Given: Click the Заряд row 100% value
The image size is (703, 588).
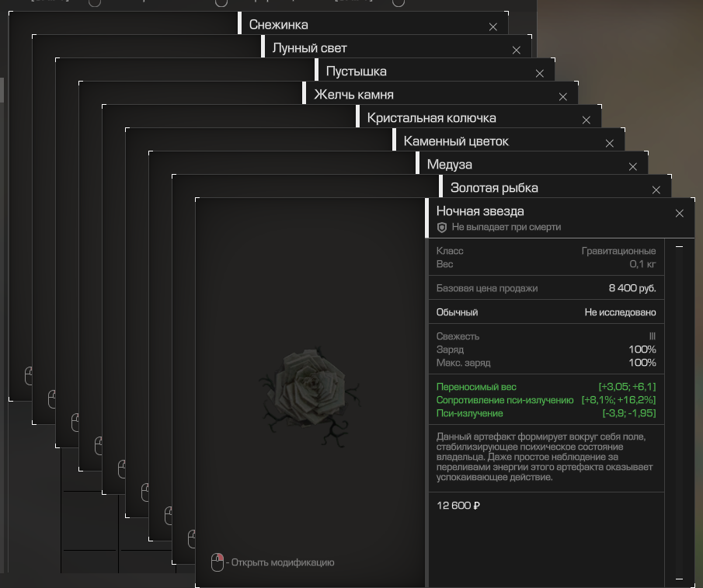Looking at the screenshot, I should [642, 350].
